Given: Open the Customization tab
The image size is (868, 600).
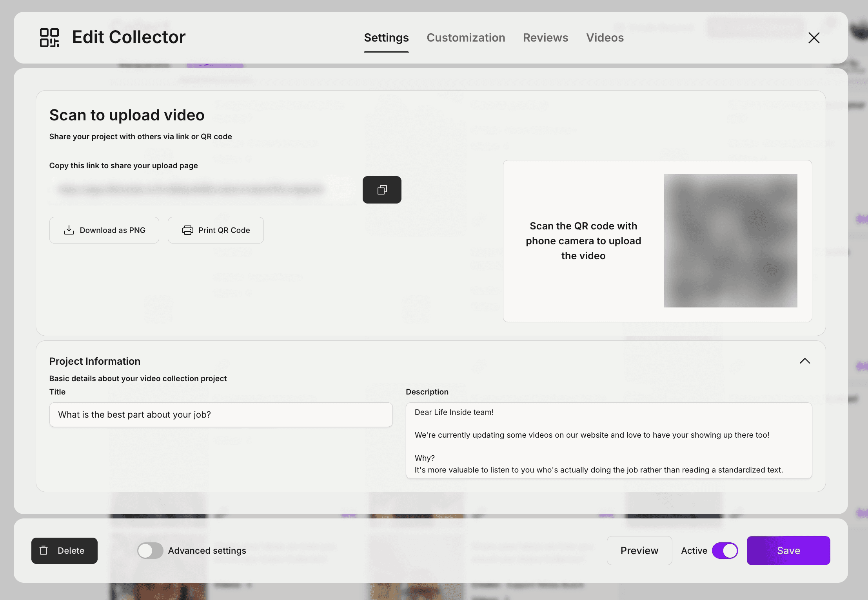Looking at the screenshot, I should coord(466,38).
